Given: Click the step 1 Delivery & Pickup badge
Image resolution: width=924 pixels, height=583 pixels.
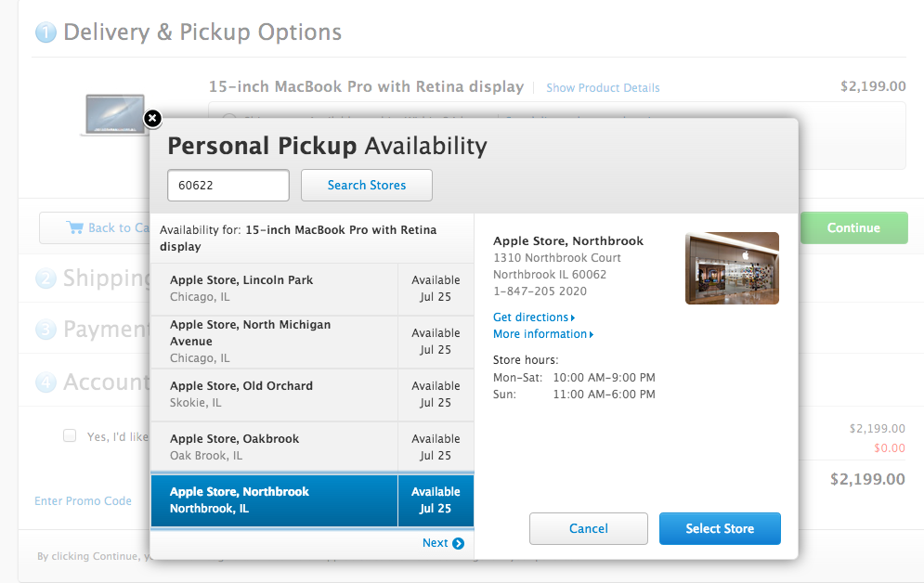Looking at the screenshot, I should click(x=46, y=33).
